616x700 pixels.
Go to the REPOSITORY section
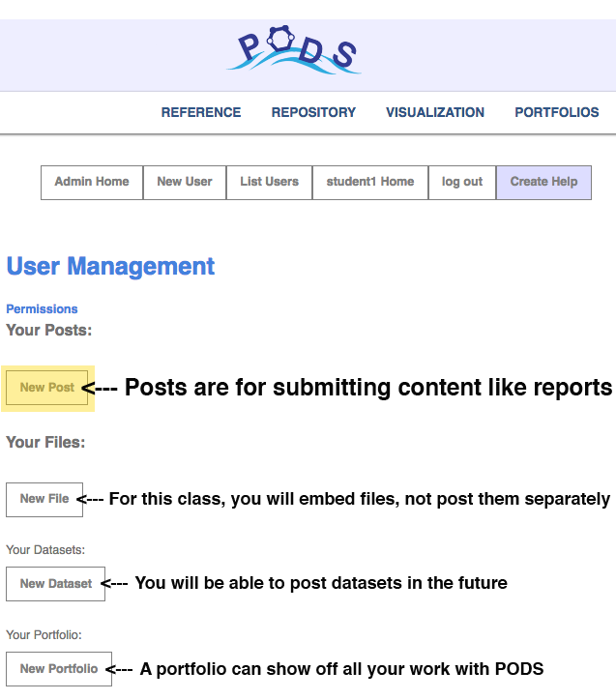[313, 112]
